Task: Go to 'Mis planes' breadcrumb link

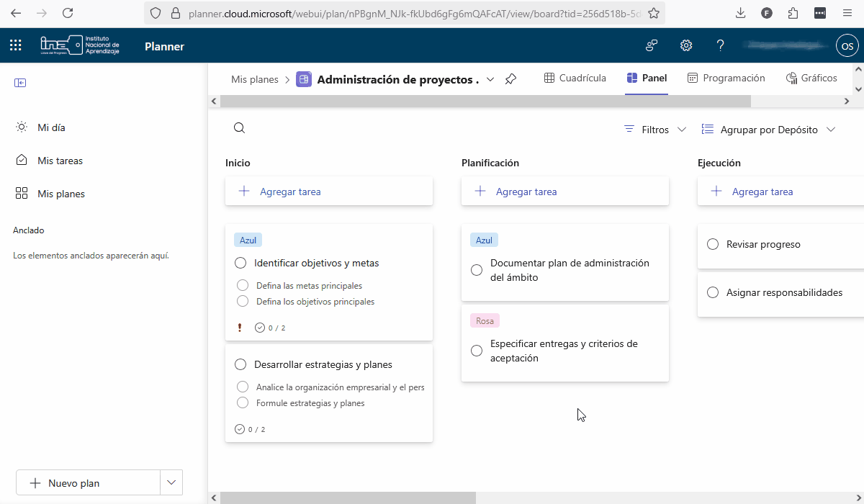Action: point(254,79)
